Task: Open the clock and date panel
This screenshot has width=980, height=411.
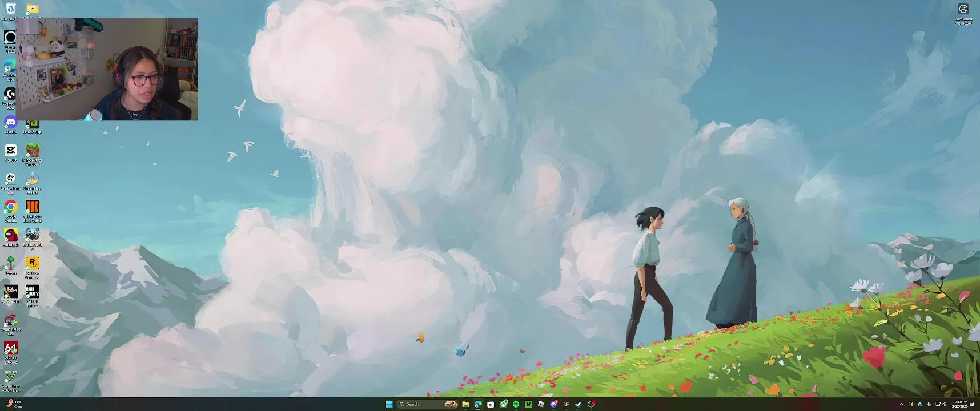Action: [959, 404]
